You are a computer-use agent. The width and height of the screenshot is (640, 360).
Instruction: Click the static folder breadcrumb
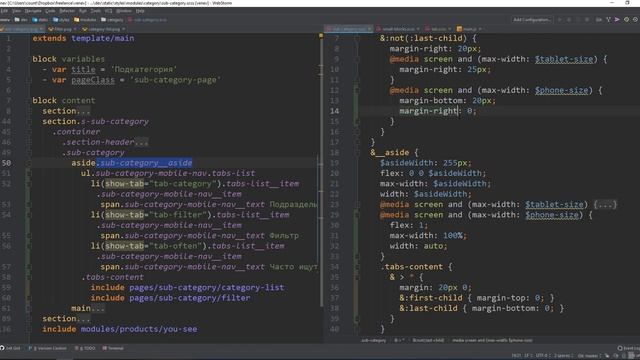pyautogui.click(x=40, y=20)
